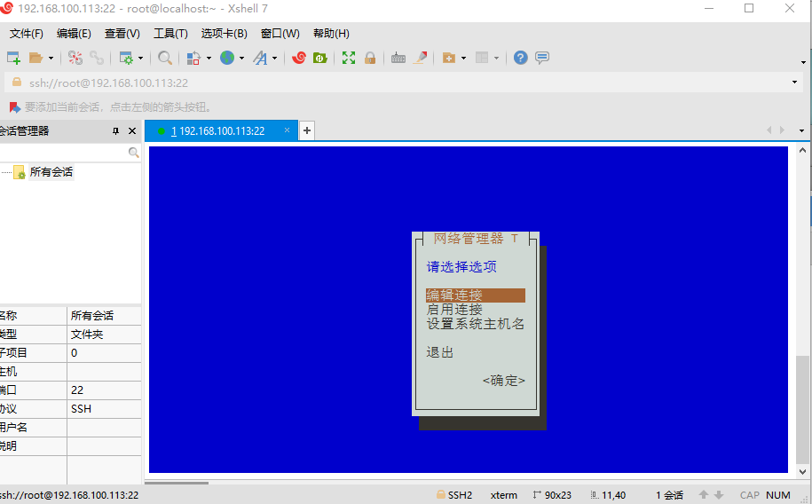Click the color scheme icon
The image size is (812, 504).
pyautogui.click(x=193, y=58)
